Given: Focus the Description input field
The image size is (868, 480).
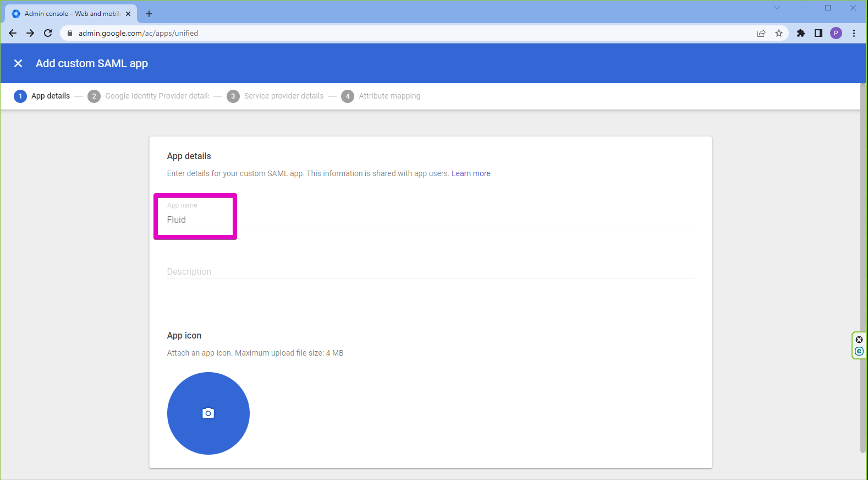Looking at the screenshot, I should pyautogui.click(x=429, y=271).
